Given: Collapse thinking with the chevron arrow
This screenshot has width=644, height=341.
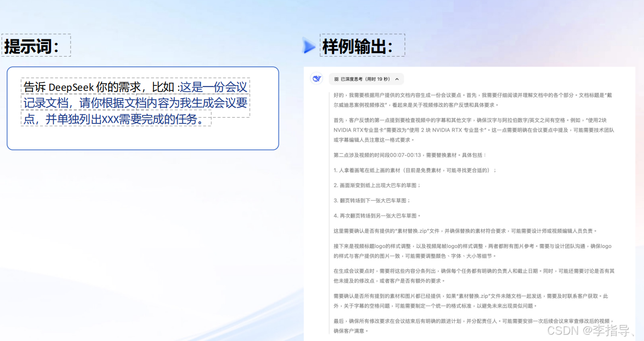Looking at the screenshot, I should tap(397, 79).
